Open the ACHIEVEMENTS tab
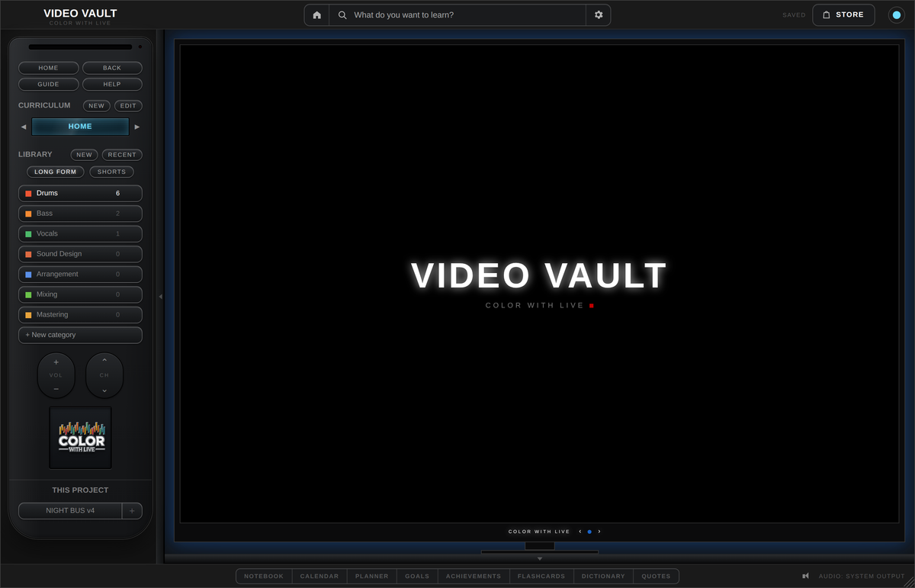The height and width of the screenshot is (588, 915). click(x=474, y=577)
